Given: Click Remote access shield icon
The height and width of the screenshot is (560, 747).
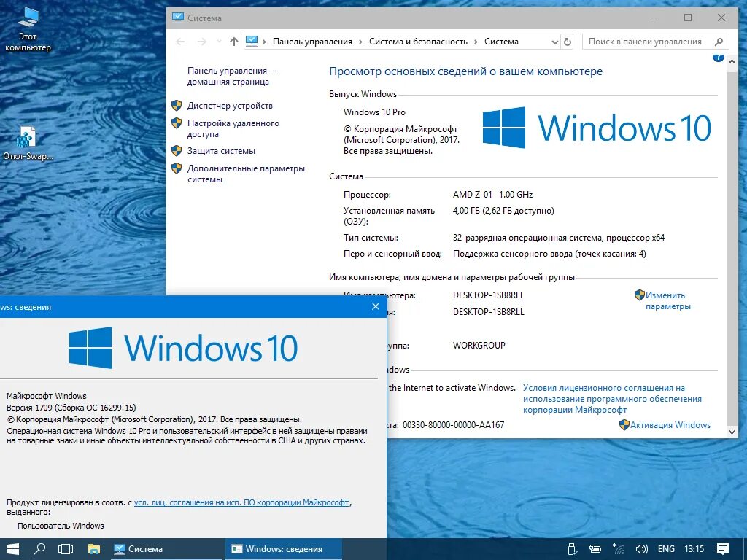Looking at the screenshot, I should pyautogui.click(x=177, y=123).
